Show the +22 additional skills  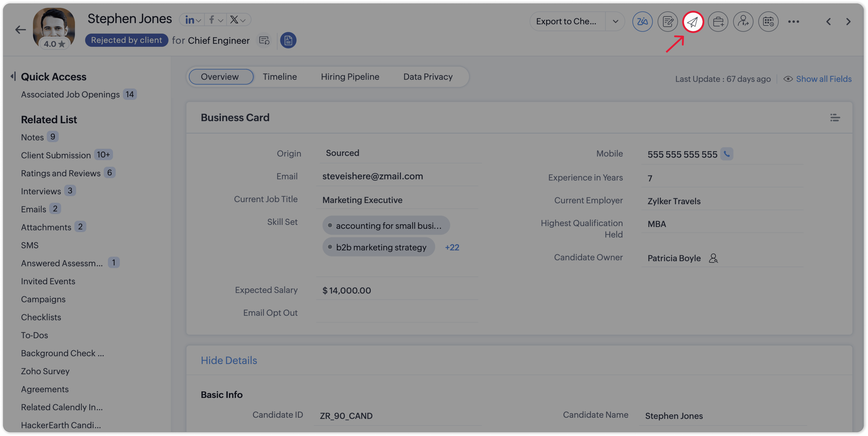coord(452,247)
